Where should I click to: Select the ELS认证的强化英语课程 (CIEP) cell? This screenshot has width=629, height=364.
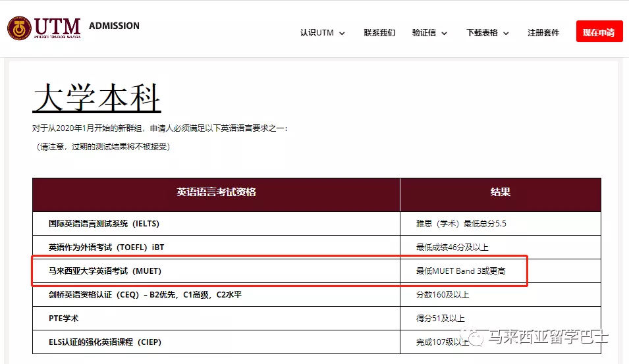[x=216, y=342]
